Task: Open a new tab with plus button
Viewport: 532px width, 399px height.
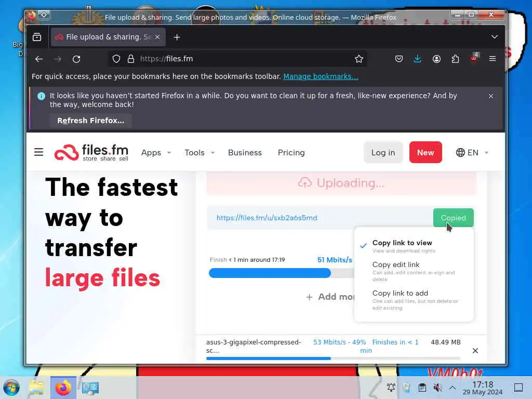Action: [x=177, y=37]
